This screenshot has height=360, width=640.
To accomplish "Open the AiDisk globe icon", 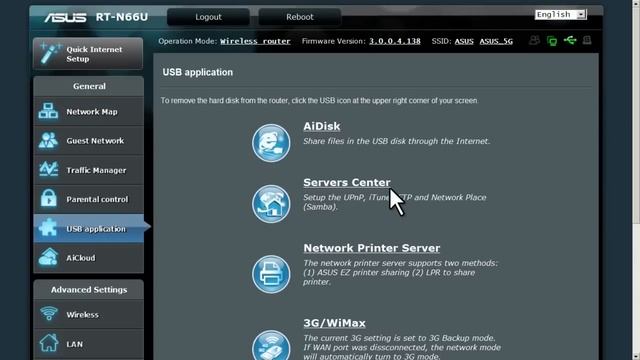I will pyautogui.click(x=271, y=143).
